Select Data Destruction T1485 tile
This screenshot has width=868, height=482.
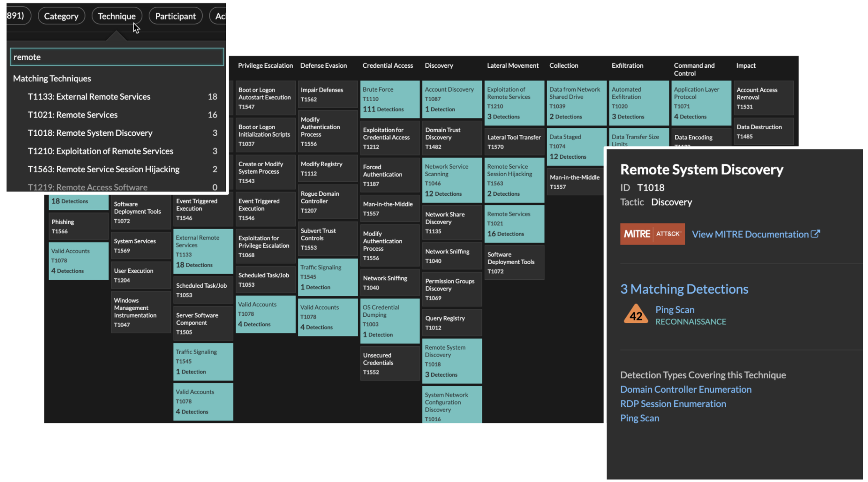coord(763,131)
